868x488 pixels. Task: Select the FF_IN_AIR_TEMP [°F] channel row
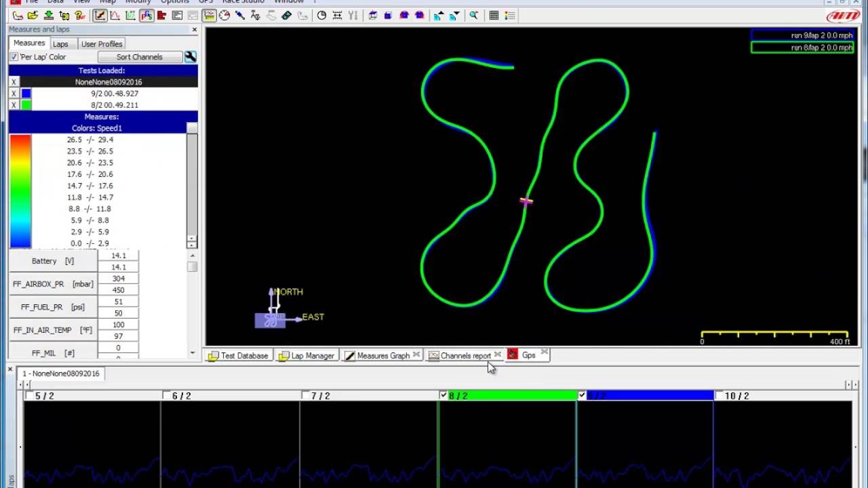(53, 330)
